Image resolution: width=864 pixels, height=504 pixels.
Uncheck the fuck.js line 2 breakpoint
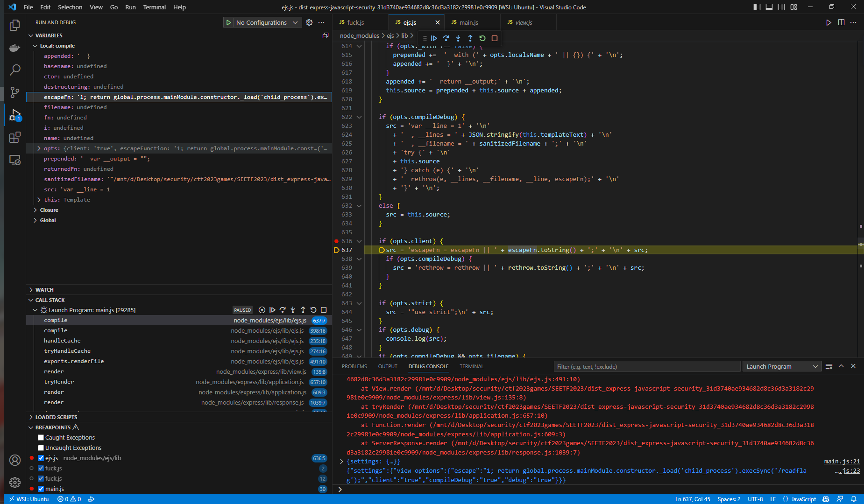(x=41, y=469)
